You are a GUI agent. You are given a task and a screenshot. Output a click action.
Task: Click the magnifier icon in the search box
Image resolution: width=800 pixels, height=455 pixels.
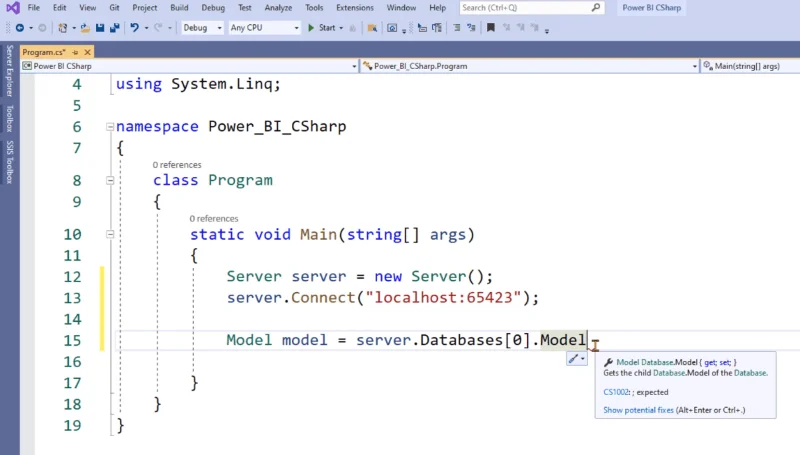pyautogui.click(x=595, y=8)
